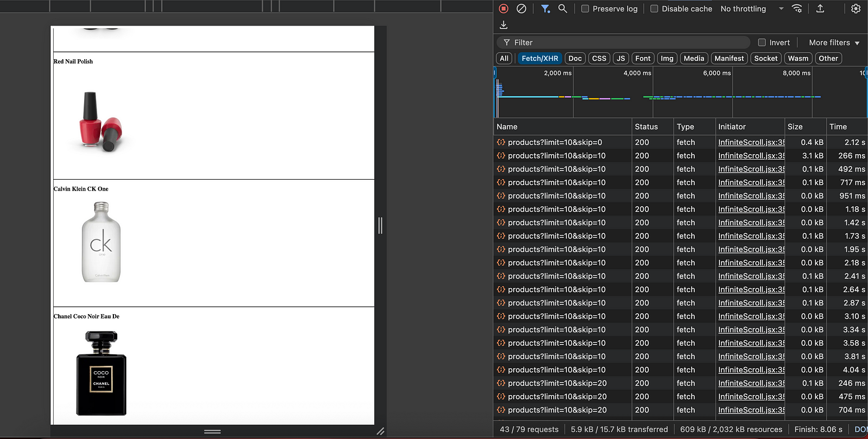Viewport: 868px width, 439px height.
Task: Enable Preserve log checkbox
Action: pos(585,9)
